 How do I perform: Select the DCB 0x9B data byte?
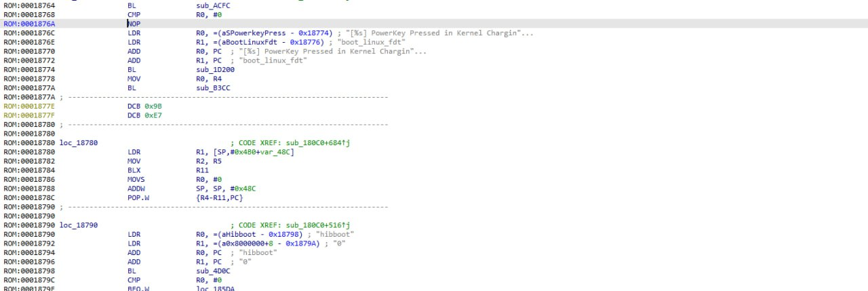(144, 106)
